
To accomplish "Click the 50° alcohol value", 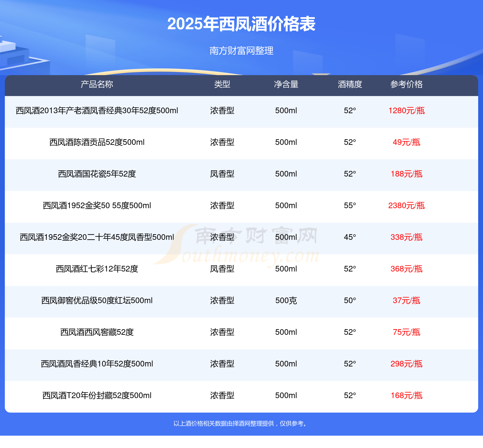I will pos(350,300).
